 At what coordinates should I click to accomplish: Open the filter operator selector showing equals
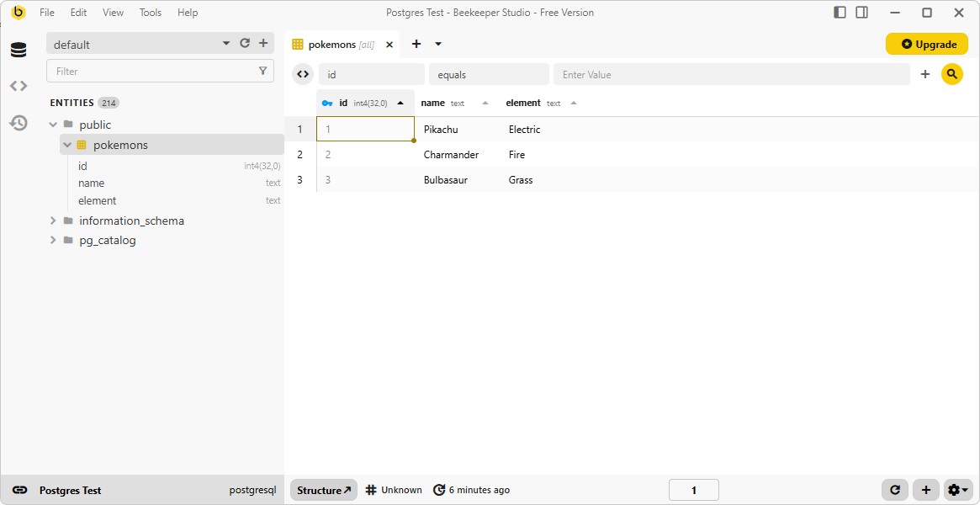(489, 74)
